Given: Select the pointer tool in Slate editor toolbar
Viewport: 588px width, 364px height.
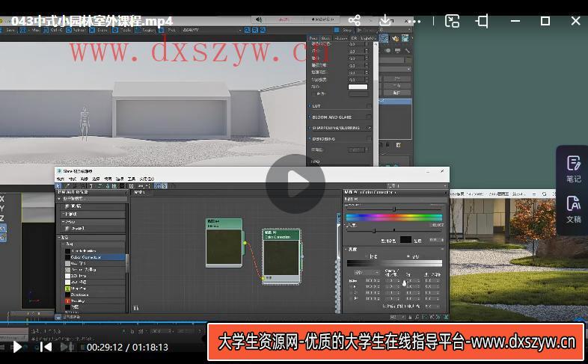Looking at the screenshot, I should tap(58, 186).
